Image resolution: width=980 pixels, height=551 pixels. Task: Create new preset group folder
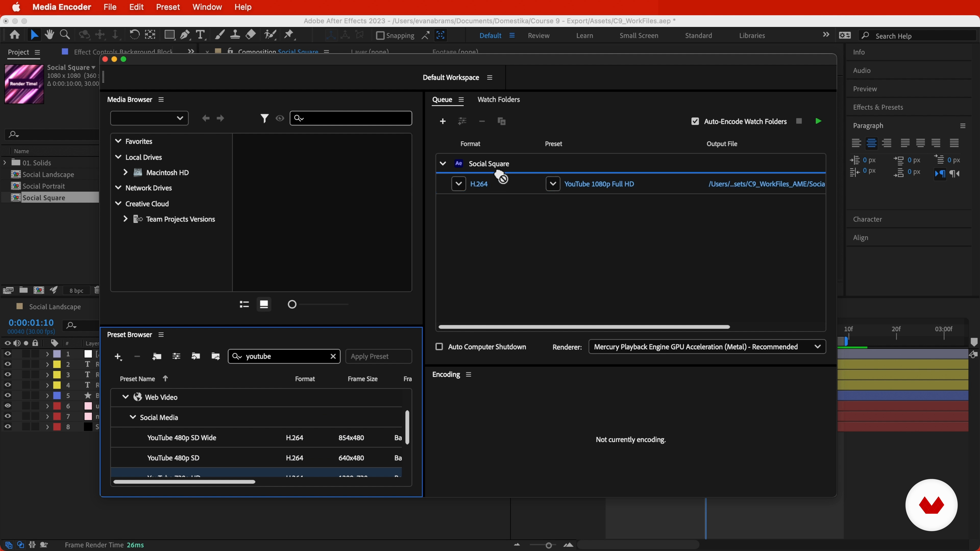[x=156, y=356]
